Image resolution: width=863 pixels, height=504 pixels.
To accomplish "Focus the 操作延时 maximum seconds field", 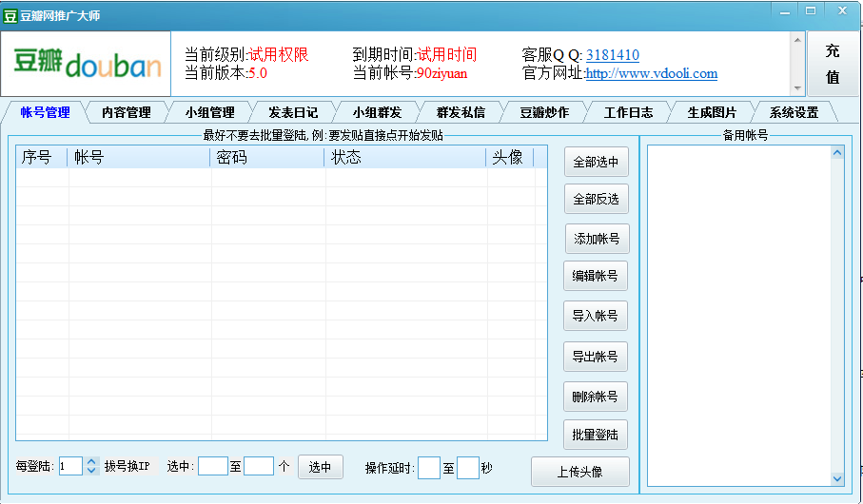I will tap(468, 468).
